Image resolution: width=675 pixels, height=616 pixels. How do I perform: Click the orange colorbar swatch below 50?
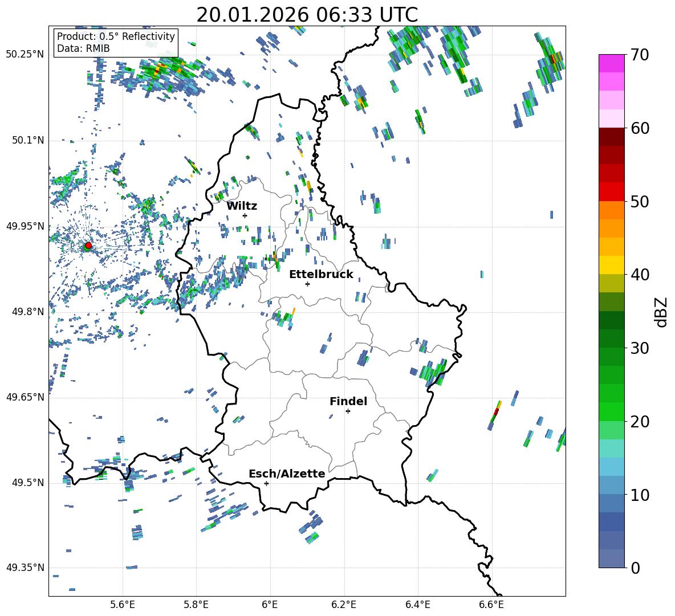point(611,210)
